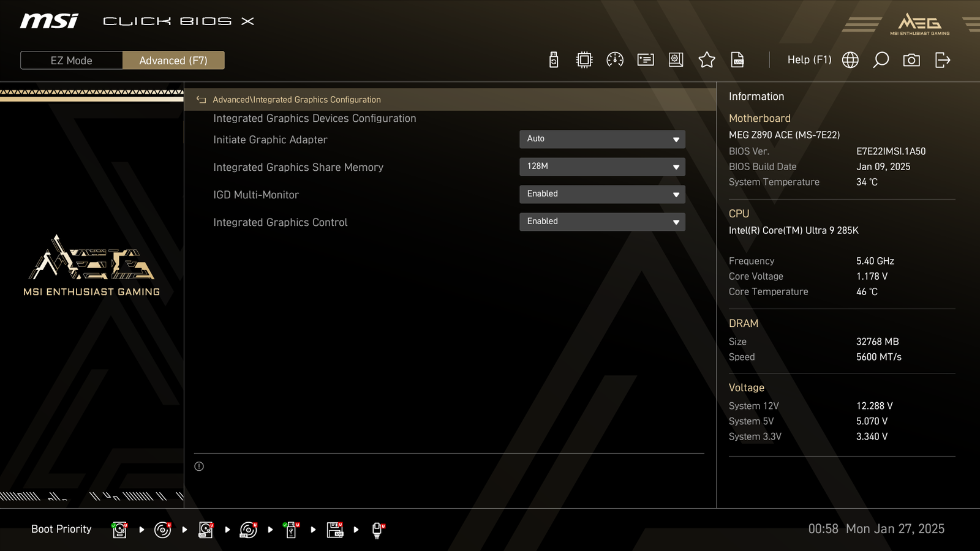Screen dimensions: 980x551
Task: Select the Advanced (F7) tab
Action: point(173,61)
